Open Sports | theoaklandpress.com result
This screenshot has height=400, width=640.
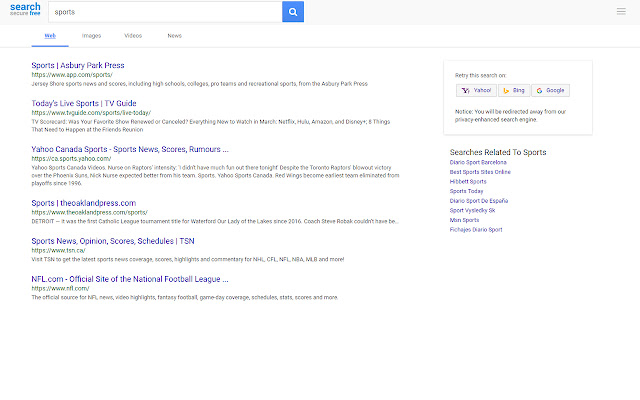click(84, 203)
